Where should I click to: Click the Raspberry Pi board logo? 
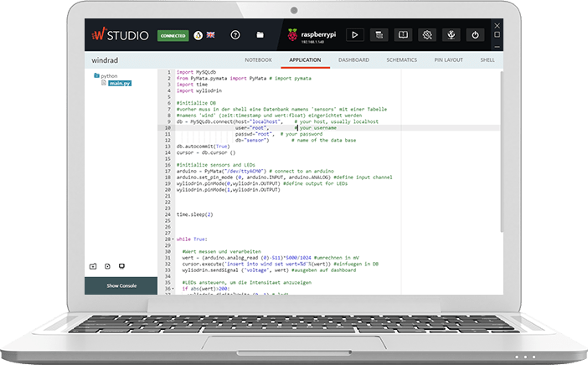(x=292, y=35)
